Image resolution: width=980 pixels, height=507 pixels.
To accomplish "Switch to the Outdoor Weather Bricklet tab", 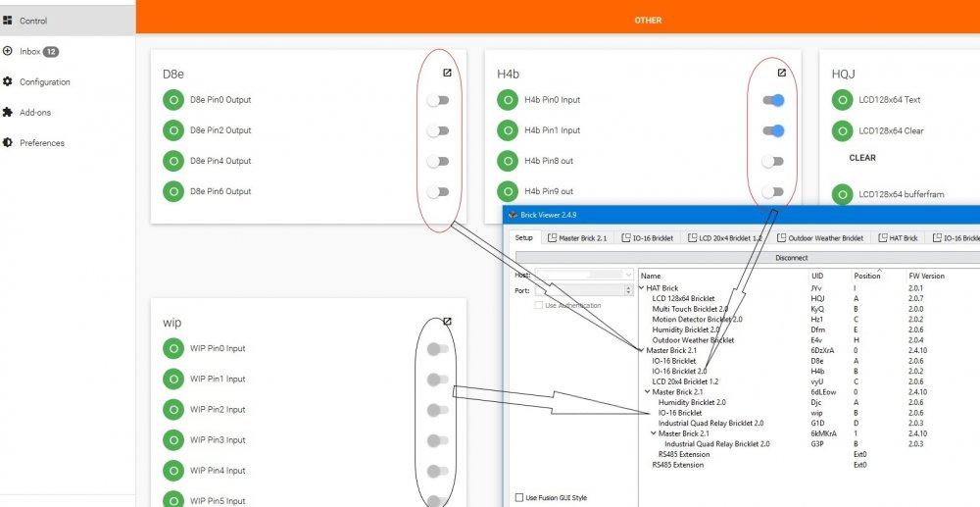I will click(x=821, y=237).
